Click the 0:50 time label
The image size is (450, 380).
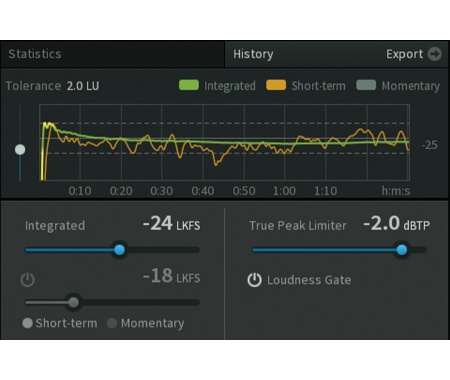pos(244,191)
